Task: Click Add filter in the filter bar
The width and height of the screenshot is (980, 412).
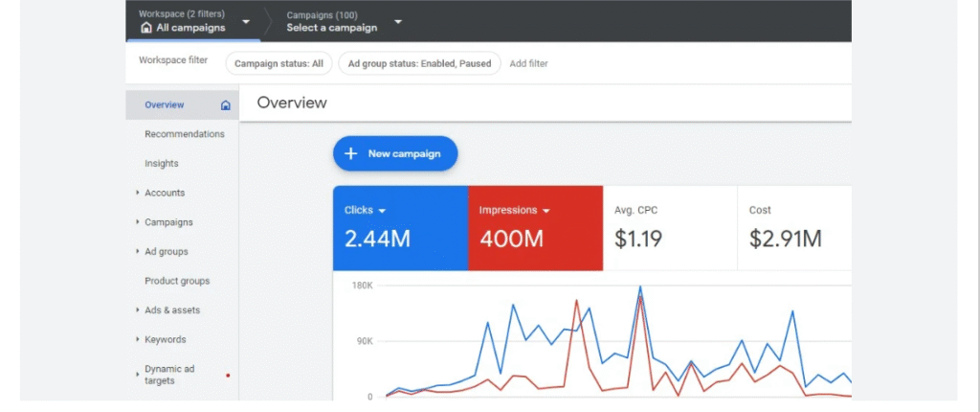Action: pos(528,64)
